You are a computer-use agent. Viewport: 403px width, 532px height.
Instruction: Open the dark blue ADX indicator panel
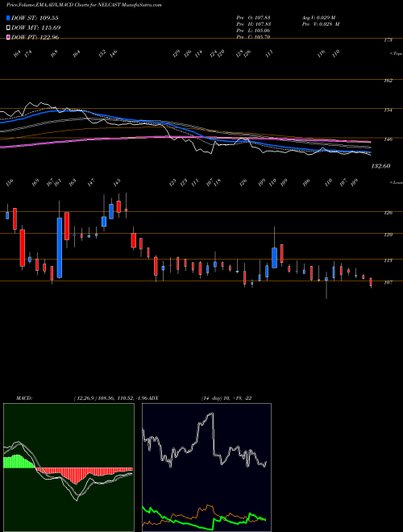[x=206, y=468]
